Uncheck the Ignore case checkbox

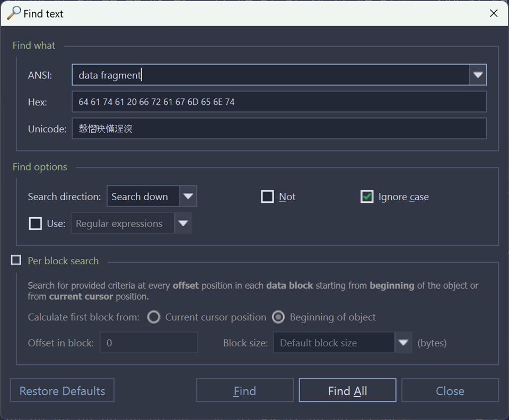coord(367,197)
